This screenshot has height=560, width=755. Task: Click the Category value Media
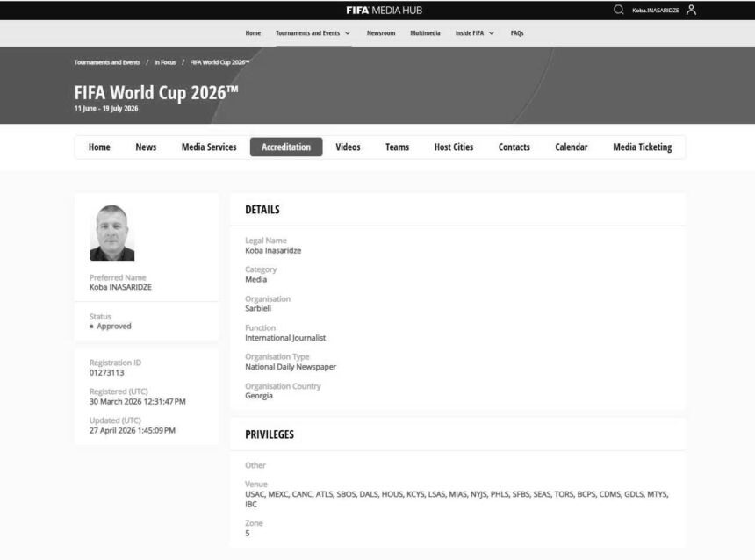(x=255, y=279)
